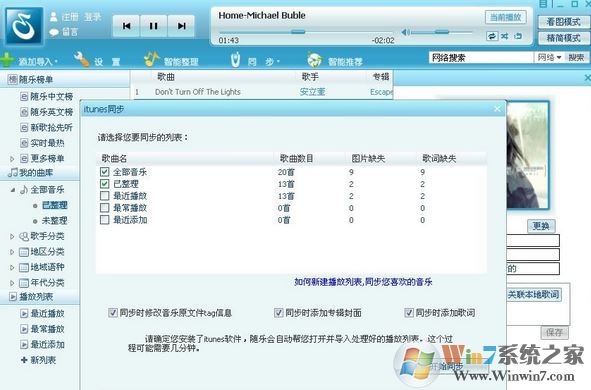Screen dimensions: 591x390
Task: Select 未整理 under 全部音乐
Action: (x=55, y=220)
